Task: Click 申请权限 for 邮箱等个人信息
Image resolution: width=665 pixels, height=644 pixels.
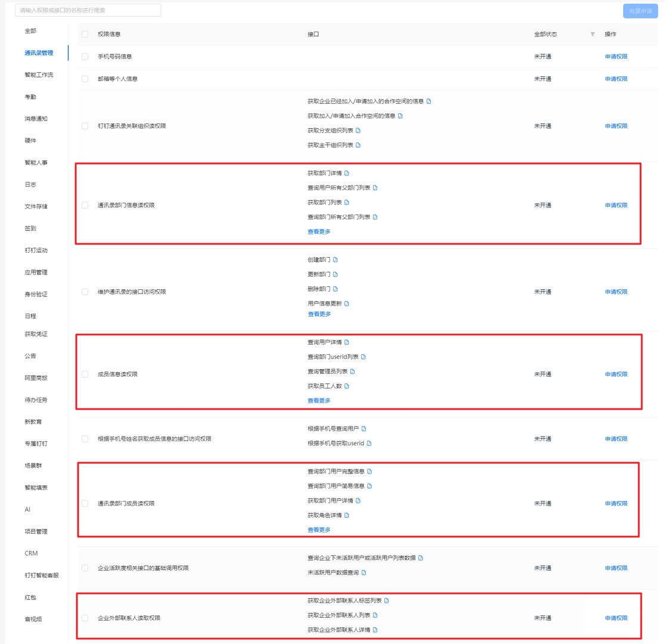Action: 616,79
